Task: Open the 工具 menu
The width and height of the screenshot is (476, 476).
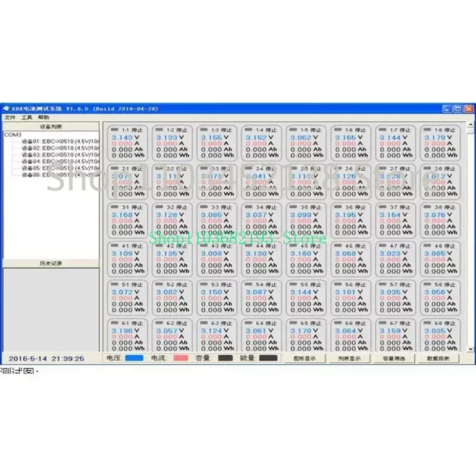Action: pyautogui.click(x=27, y=117)
